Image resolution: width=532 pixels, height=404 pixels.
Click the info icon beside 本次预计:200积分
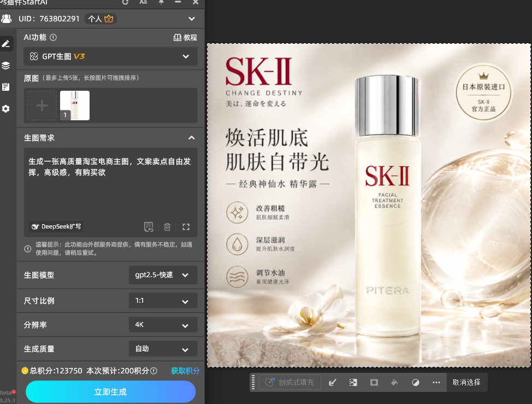pos(153,371)
